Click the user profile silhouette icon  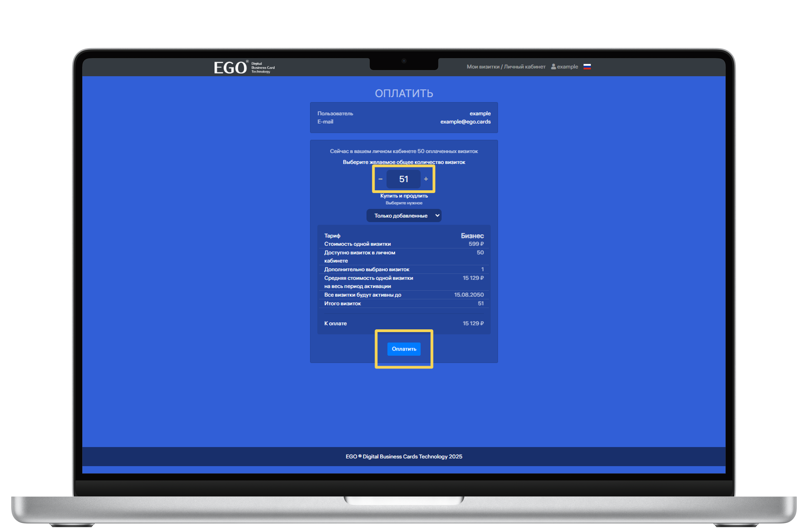553,67
